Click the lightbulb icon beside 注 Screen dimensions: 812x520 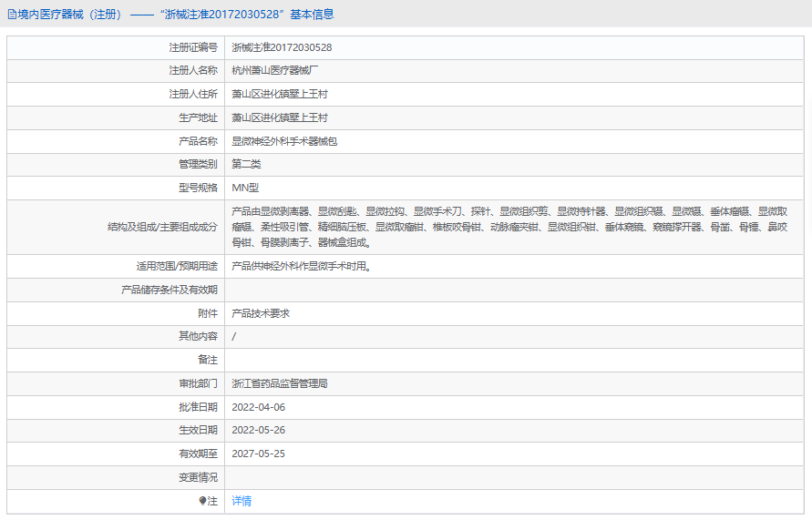click(x=202, y=501)
